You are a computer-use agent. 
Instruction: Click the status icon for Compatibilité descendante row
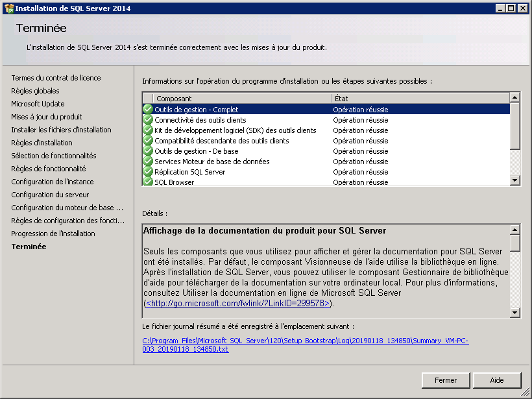pos(148,141)
